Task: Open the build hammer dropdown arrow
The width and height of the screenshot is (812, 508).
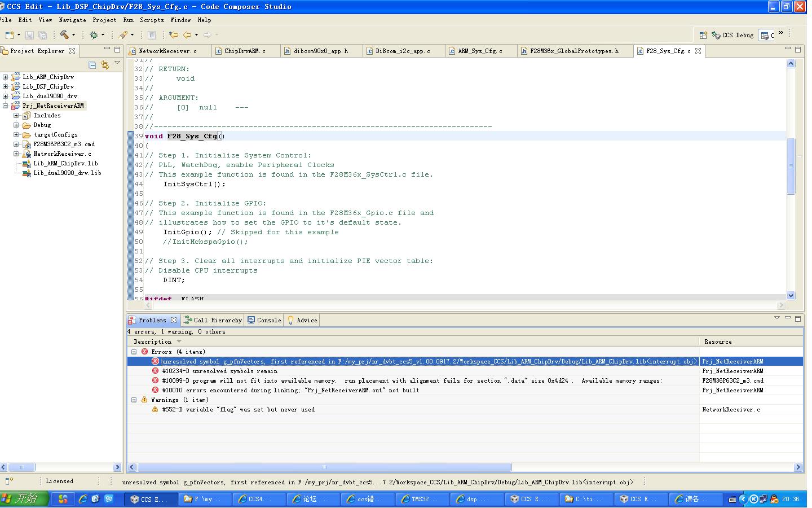Action: (73, 35)
